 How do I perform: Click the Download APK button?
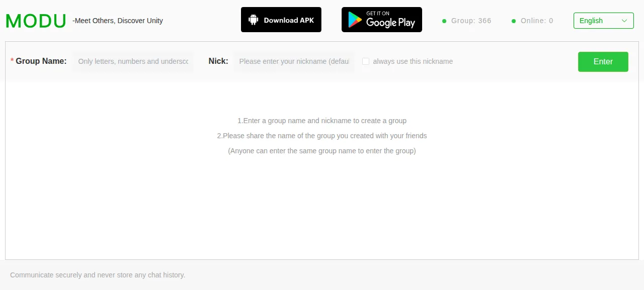point(281,20)
